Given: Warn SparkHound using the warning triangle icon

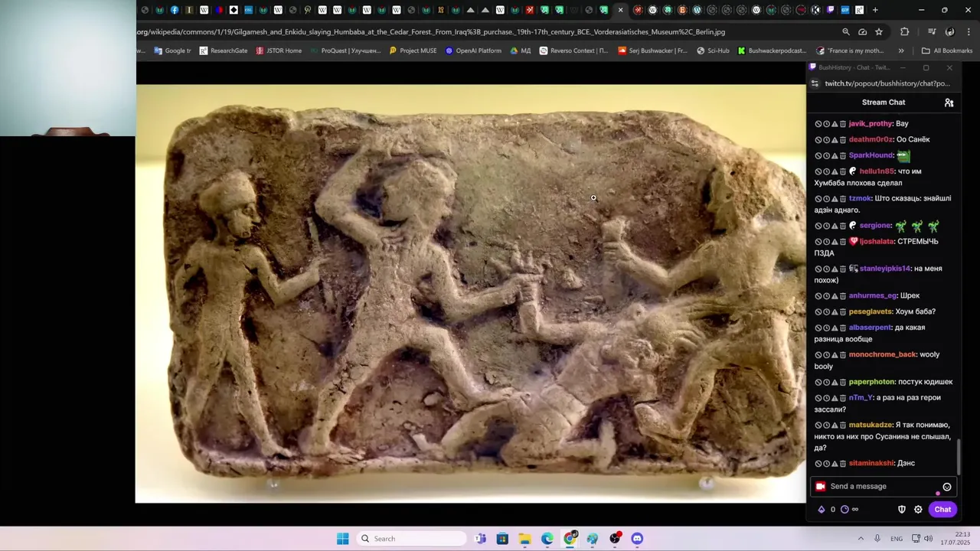Looking at the screenshot, I should pyautogui.click(x=835, y=155).
